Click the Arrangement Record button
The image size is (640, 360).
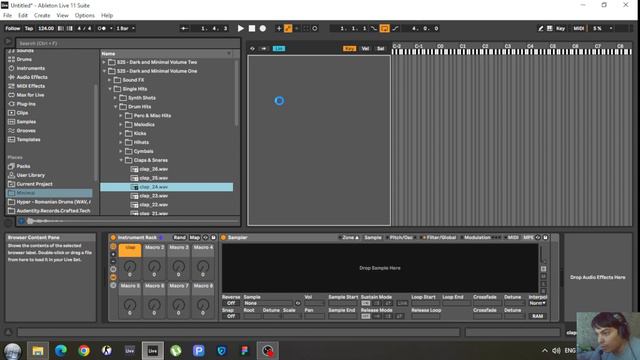(x=263, y=28)
